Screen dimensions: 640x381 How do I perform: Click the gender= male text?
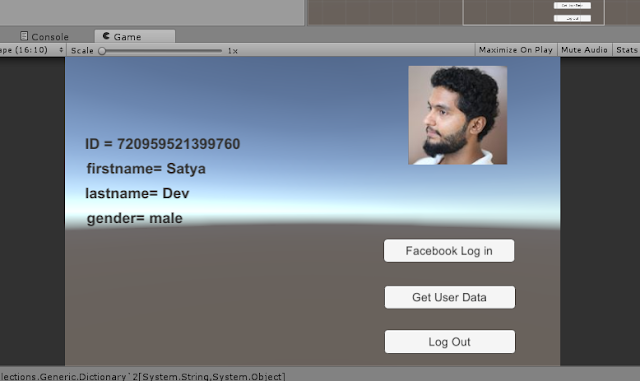point(134,218)
